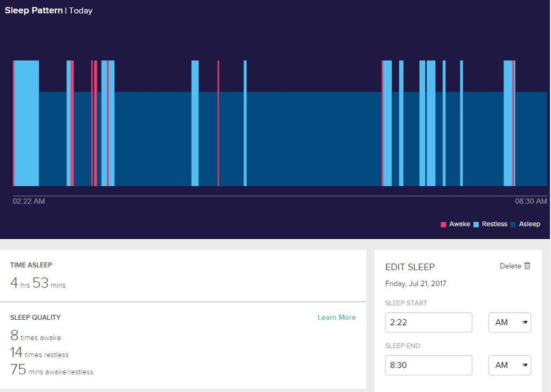Expand the Sleep End AM/PM dropdown
Image resolution: width=551 pixels, height=392 pixels.
point(510,365)
